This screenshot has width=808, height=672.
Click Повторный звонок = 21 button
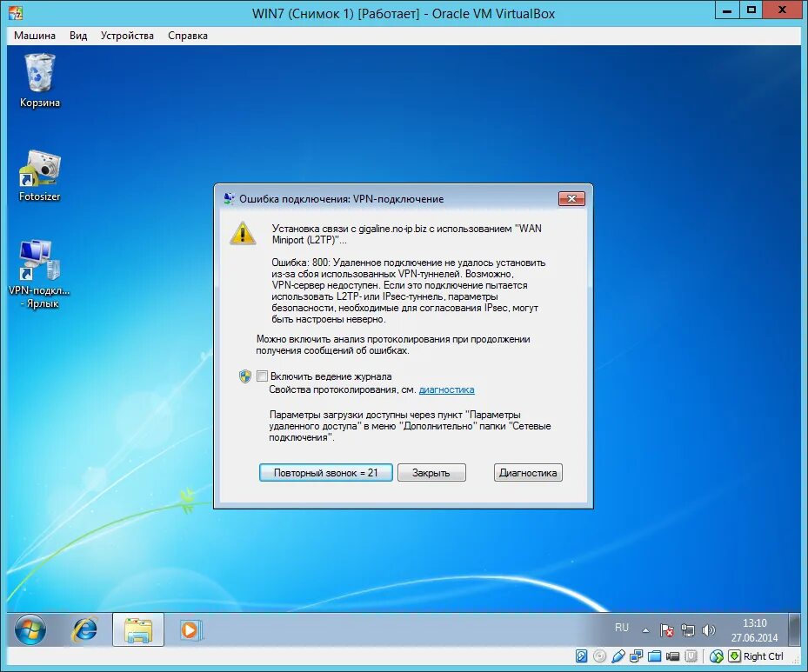pos(325,473)
